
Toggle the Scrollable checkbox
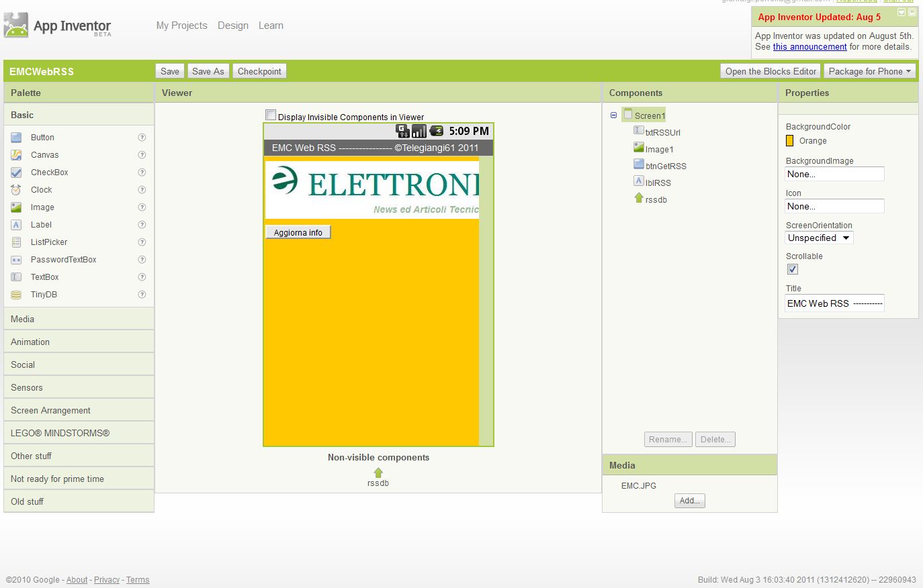[793, 269]
